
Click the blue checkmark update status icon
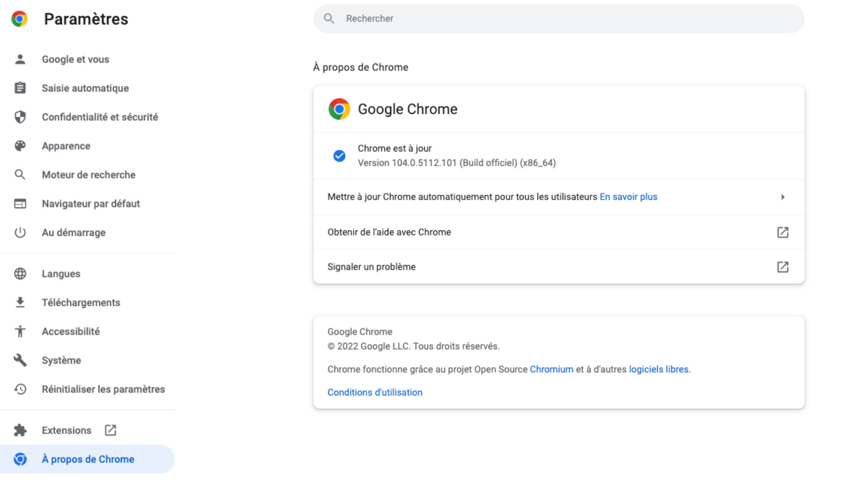point(340,156)
